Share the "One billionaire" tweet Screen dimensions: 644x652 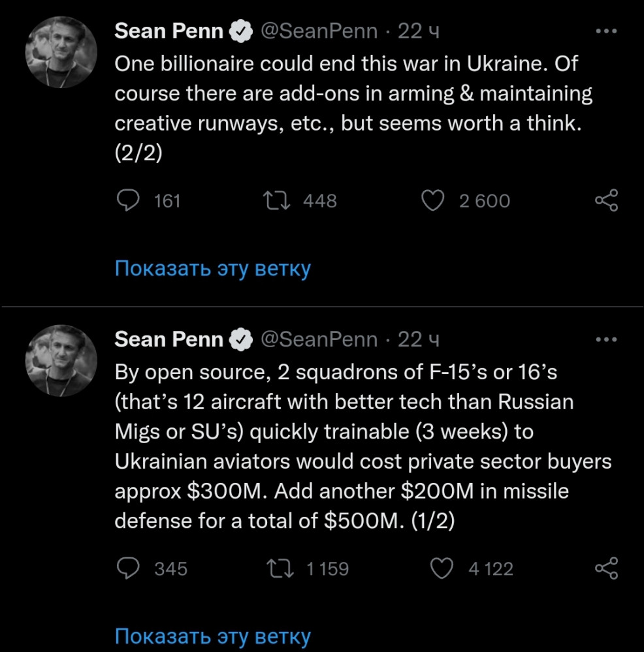[x=606, y=200]
